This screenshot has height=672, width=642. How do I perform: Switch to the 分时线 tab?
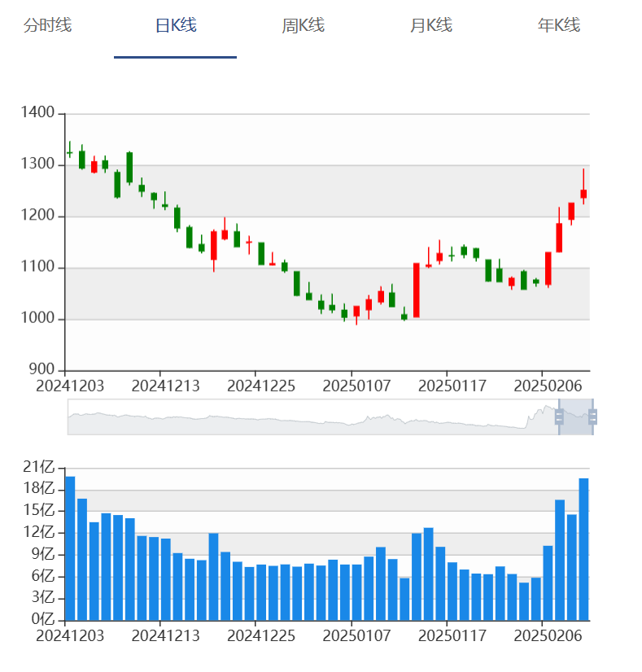[x=47, y=25]
